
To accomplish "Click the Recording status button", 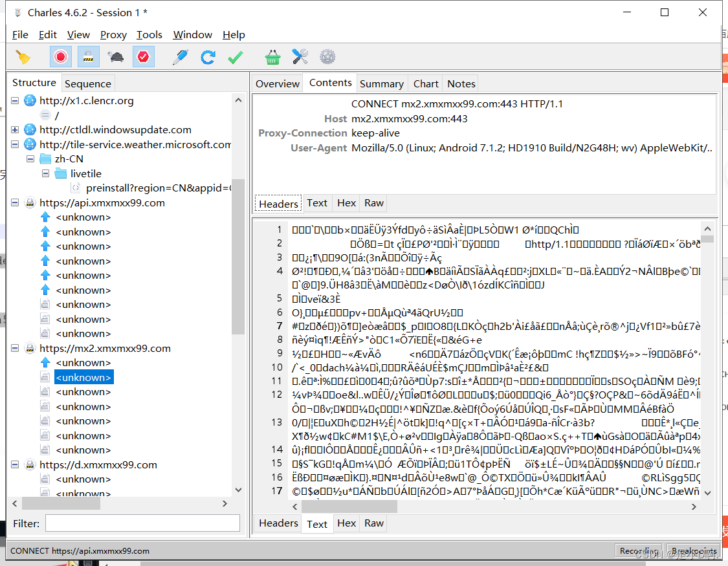I will (639, 550).
